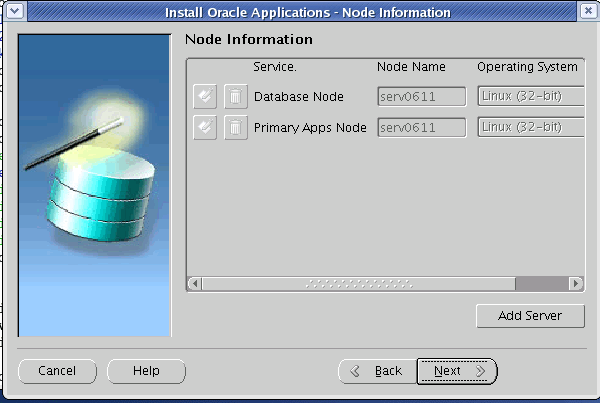This screenshot has width=600, height=403.
Task: Click the Add Server button
Action: point(530,316)
